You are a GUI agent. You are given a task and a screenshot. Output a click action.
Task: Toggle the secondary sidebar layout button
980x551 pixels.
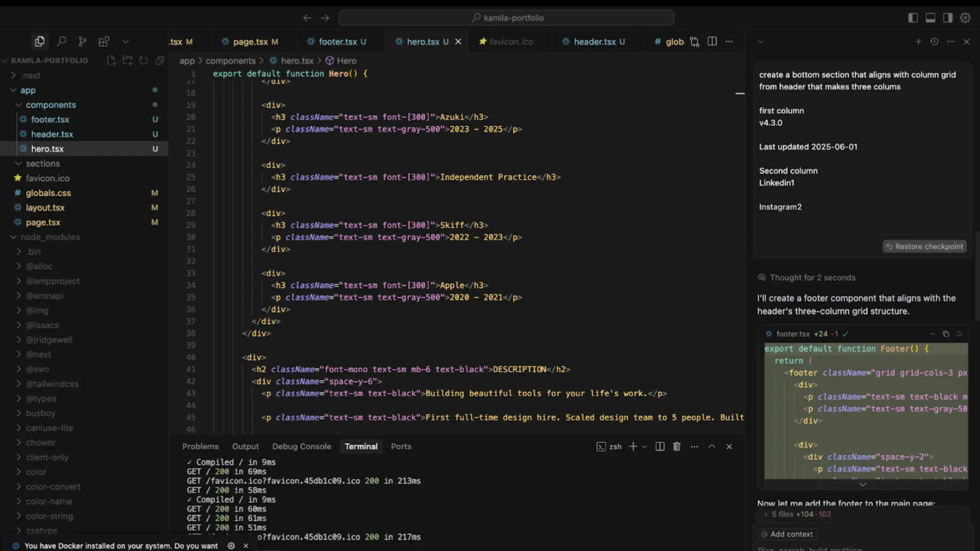948,18
